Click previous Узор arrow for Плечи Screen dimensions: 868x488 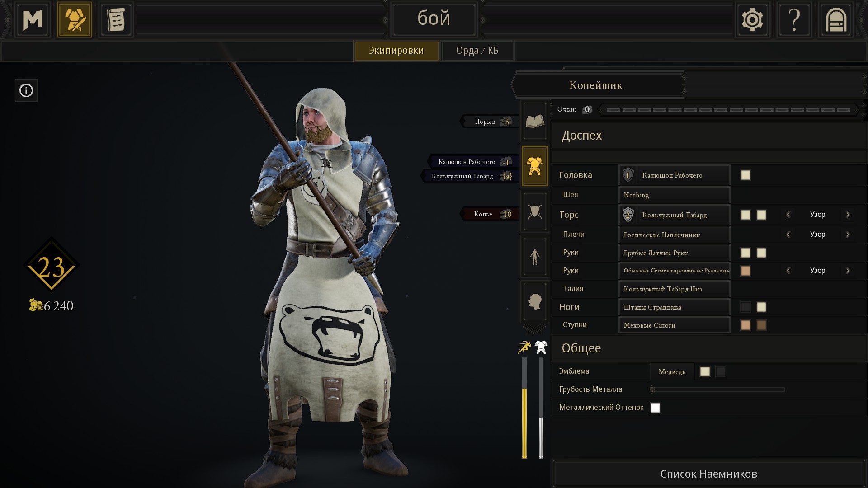[788, 235]
